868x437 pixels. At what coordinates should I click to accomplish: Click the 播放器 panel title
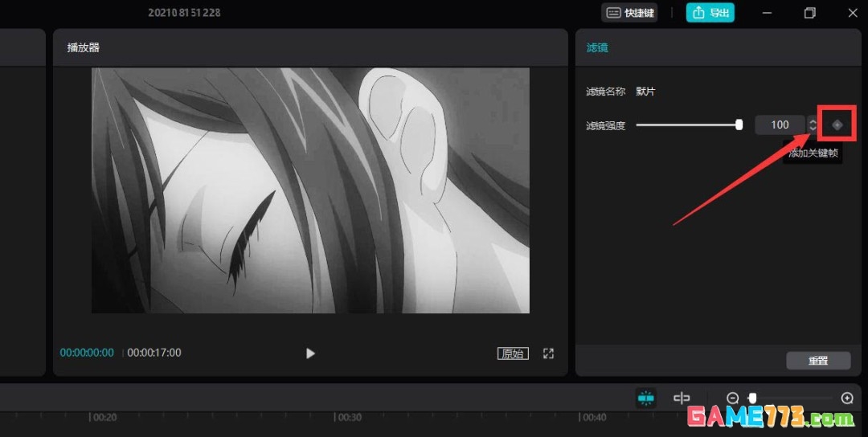83,47
